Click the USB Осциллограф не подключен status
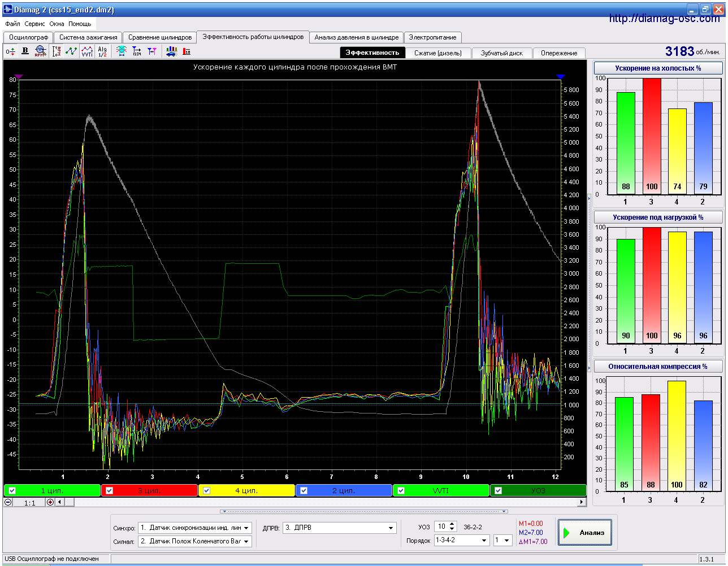Screen dimensions: 728x566 (51, 559)
